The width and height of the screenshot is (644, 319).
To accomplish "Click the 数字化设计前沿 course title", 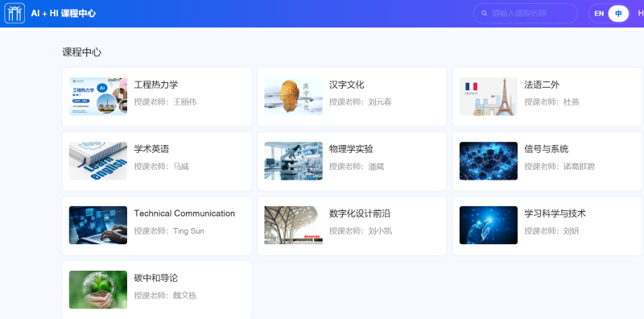I will pos(360,213).
